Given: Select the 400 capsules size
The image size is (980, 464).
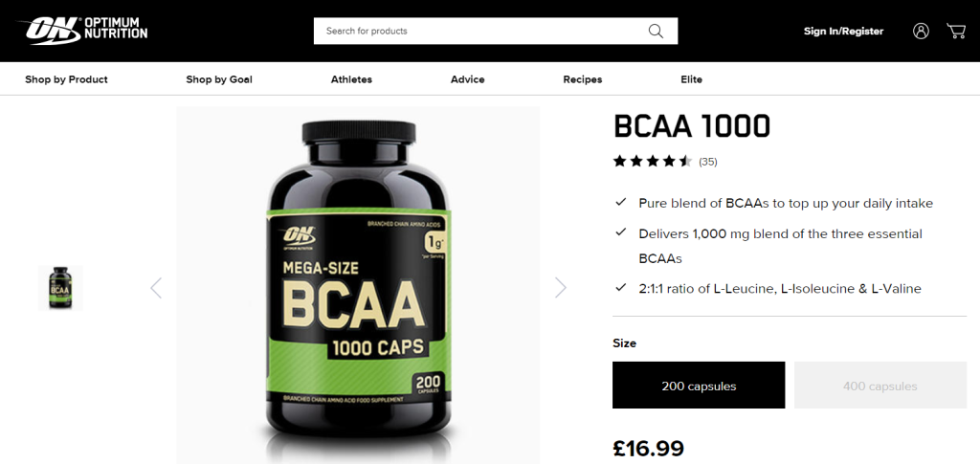Looking at the screenshot, I should click(x=880, y=386).
